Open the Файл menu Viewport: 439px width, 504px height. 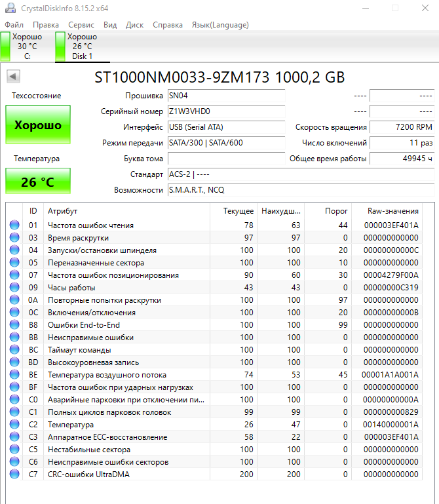[14, 25]
